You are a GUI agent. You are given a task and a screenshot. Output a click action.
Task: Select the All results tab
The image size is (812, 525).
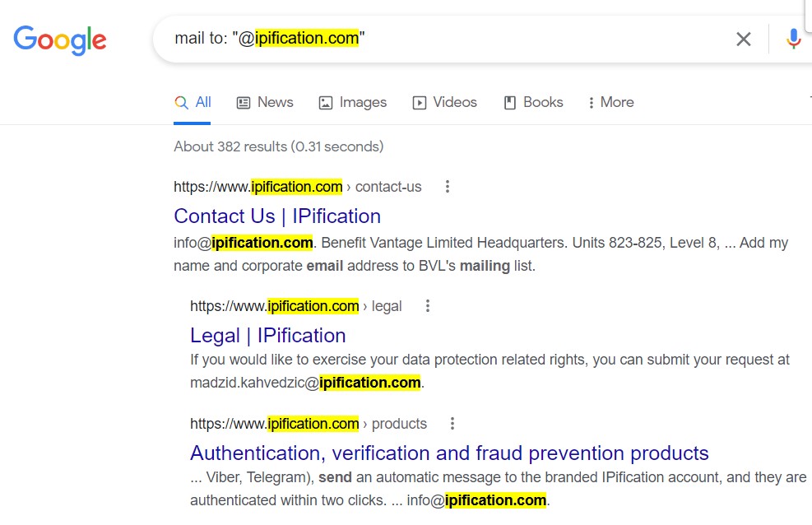(x=193, y=103)
